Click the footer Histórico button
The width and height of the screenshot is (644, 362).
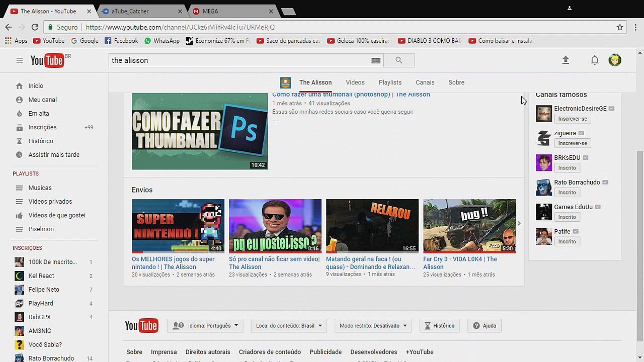[439, 326]
